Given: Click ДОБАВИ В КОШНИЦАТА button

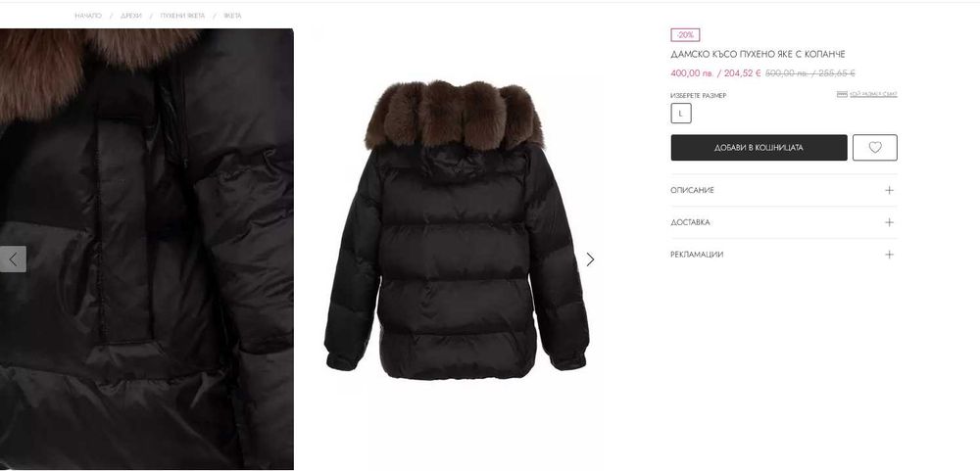Looking at the screenshot, I should point(759,148).
